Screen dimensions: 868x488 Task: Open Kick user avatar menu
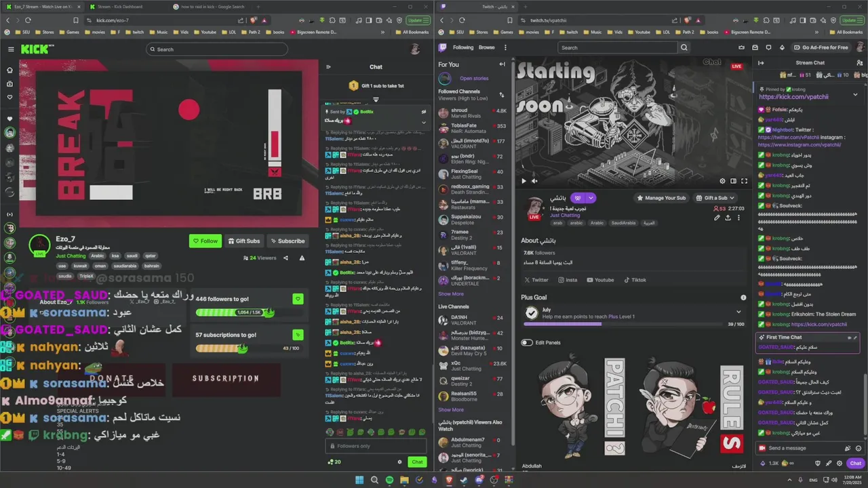[x=415, y=49]
